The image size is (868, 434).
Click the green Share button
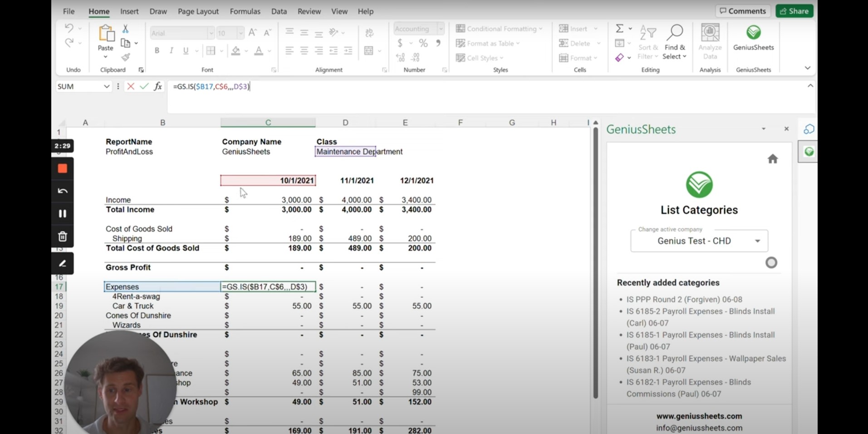click(794, 11)
